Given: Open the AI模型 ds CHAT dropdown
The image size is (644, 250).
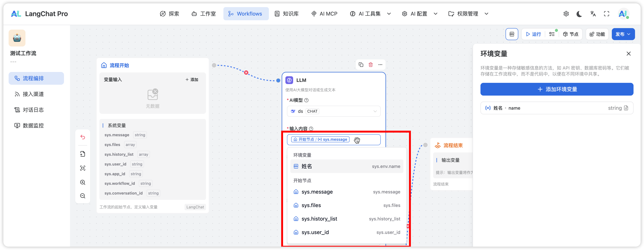Looking at the screenshot, I should [333, 111].
